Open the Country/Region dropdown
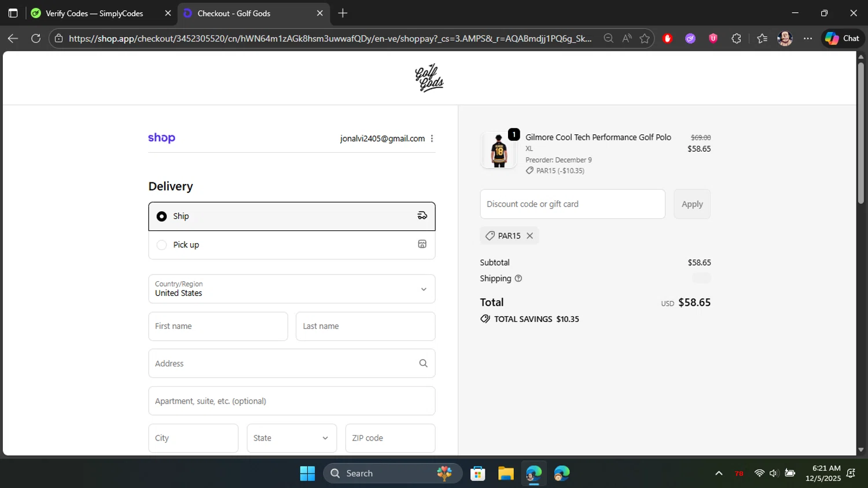This screenshot has width=868, height=488. click(292, 289)
